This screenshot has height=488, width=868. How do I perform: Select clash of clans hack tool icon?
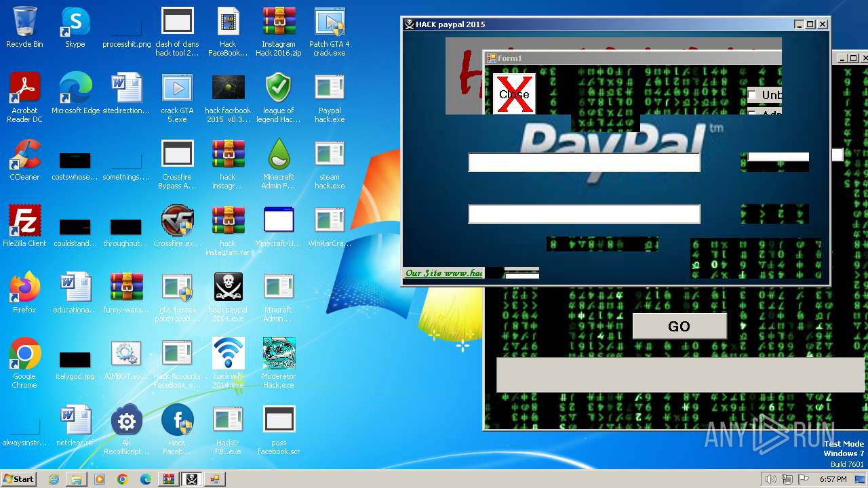click(x=177, y=31)
